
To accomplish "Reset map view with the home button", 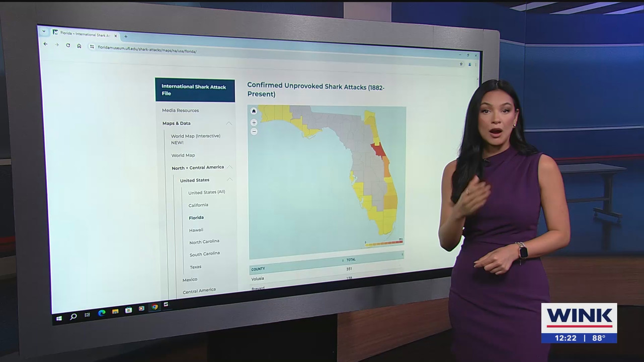I will tap(254, 111).
